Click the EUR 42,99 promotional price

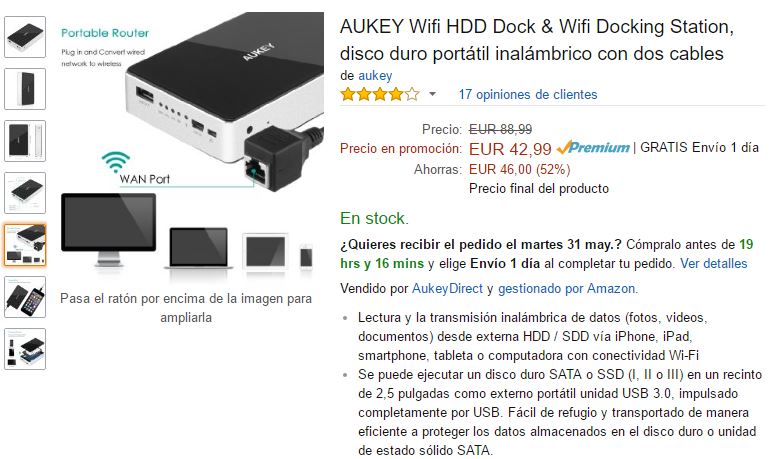click(x=510, y=149)
